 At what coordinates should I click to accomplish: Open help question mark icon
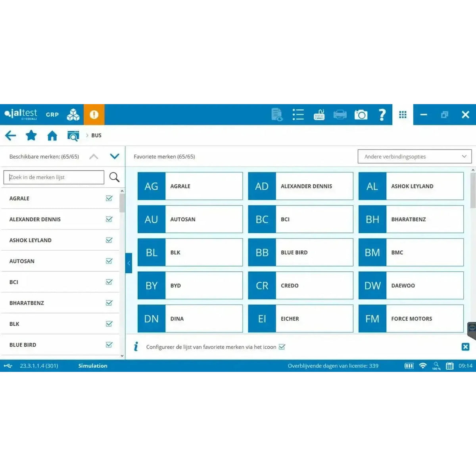[382, 115]
